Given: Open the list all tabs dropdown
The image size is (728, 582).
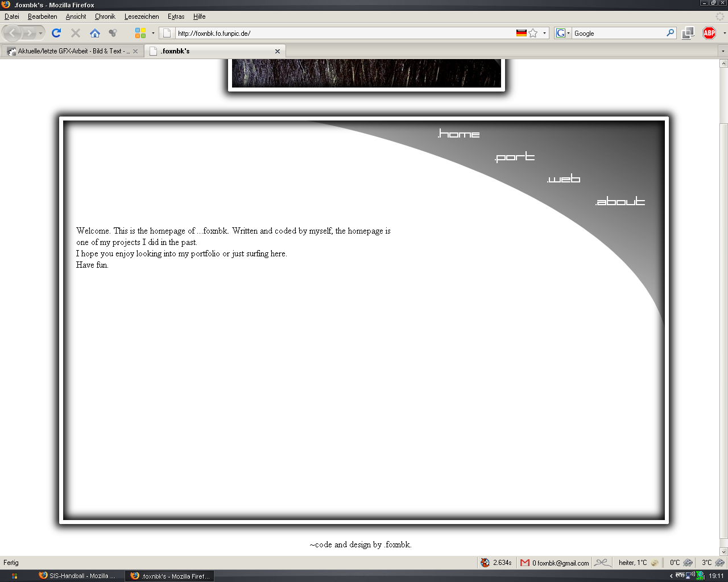Looking at the screenshot, I should point(723,51).
